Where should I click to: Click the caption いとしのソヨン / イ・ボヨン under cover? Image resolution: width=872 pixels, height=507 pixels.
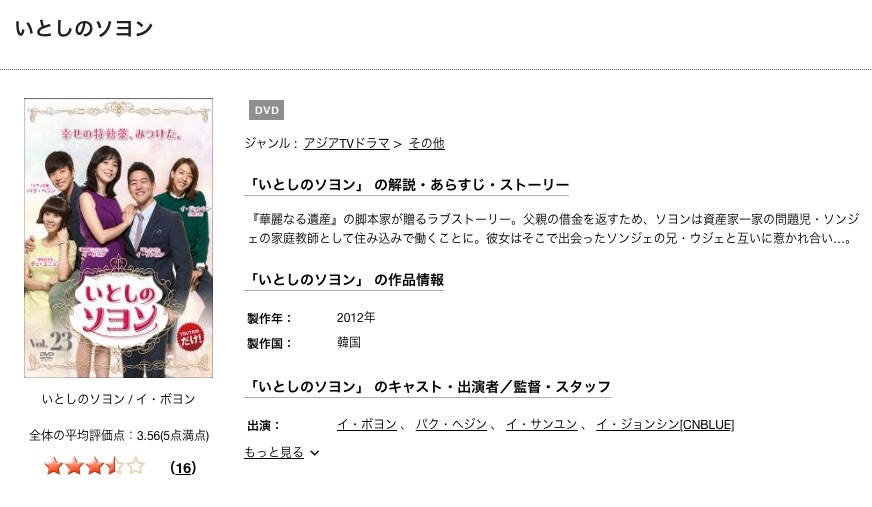[118, 399]
